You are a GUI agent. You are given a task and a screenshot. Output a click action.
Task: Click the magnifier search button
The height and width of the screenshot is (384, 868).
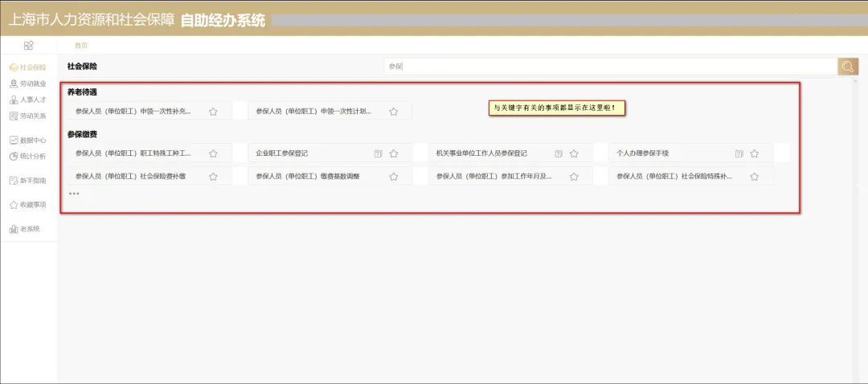coord(848,67)
